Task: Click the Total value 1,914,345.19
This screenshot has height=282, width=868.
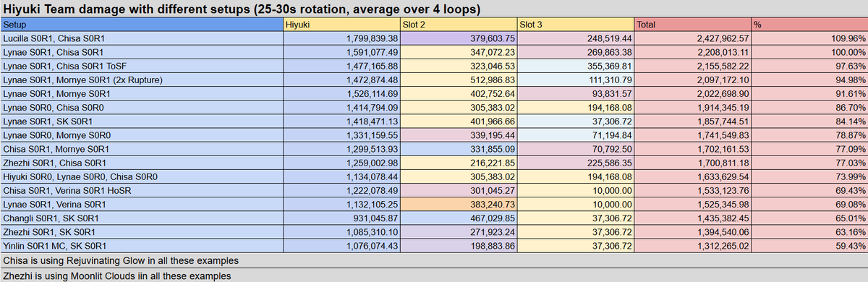Action: click(693, 108)
